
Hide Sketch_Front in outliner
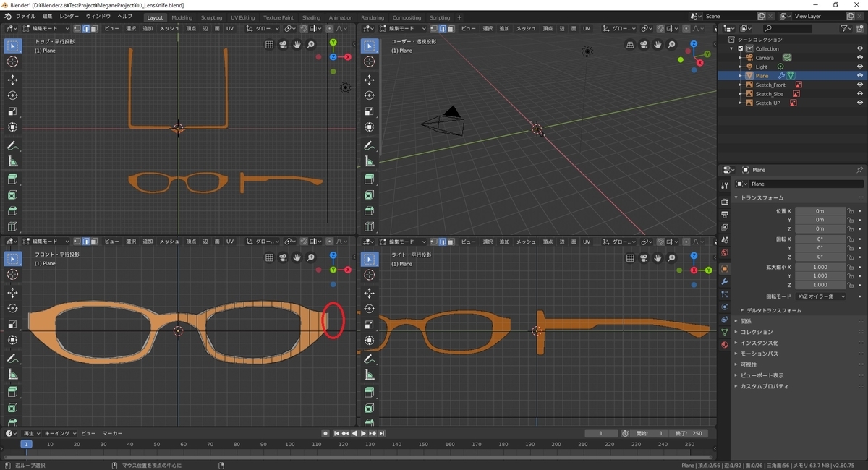(860, 85)
